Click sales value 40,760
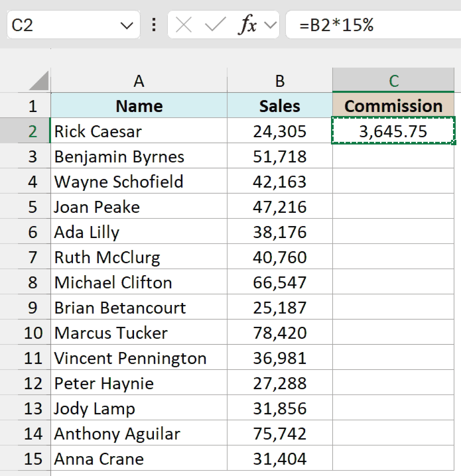 (x=280, y=257)
